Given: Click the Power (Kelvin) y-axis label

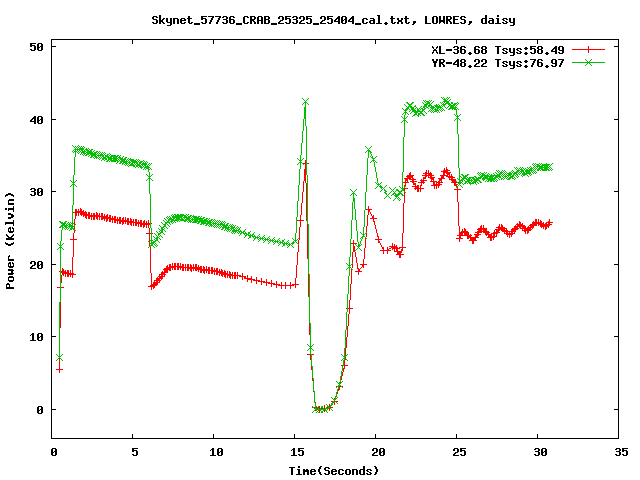Looking at the screenshot, I should [x=10, y=241].
